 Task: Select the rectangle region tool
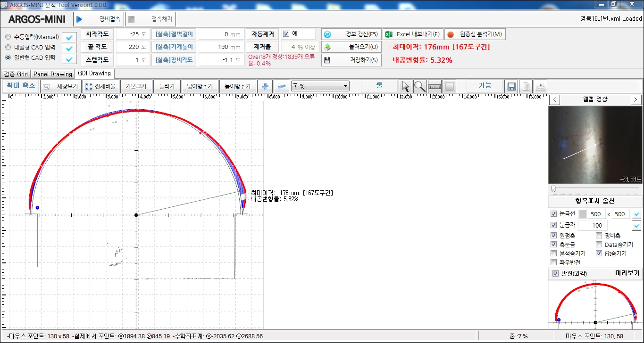tap(449, 86)
